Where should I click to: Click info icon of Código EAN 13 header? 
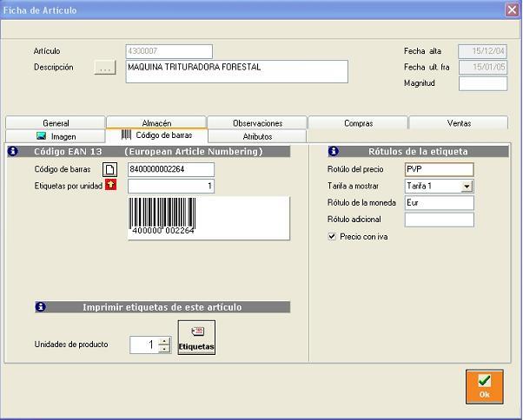pyautogui.click(x=13, y=151)
